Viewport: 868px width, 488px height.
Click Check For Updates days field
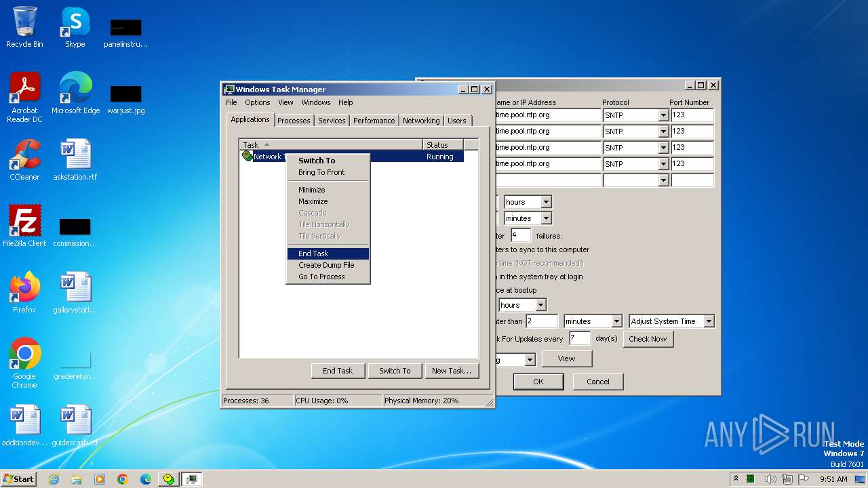pyautogui.click(x=580, y=338)
